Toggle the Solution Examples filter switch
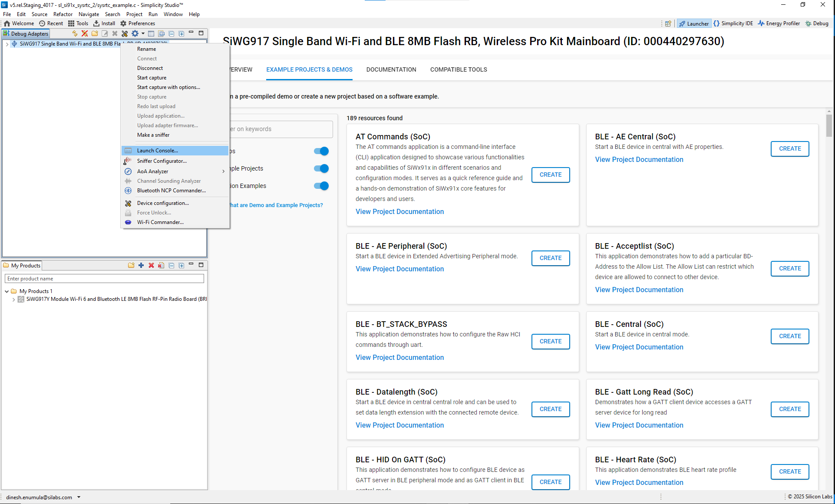The image size is (835, 504). tap(321, 186)
